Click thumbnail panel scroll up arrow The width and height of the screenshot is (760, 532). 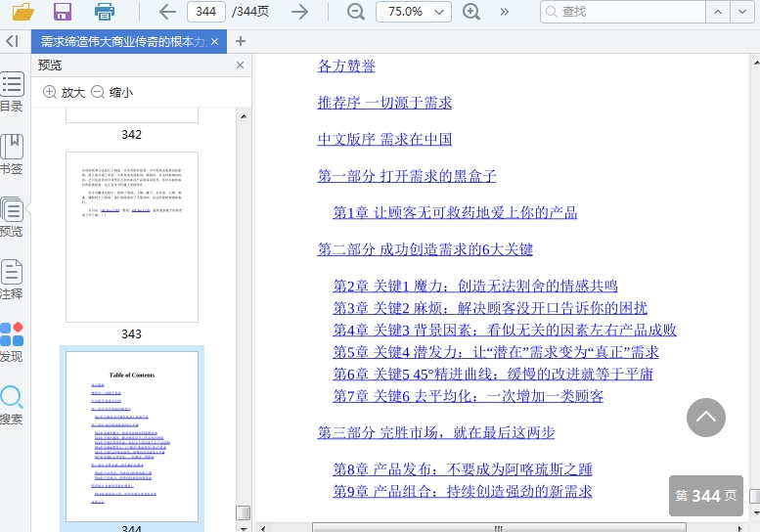(x=244, y=116)
